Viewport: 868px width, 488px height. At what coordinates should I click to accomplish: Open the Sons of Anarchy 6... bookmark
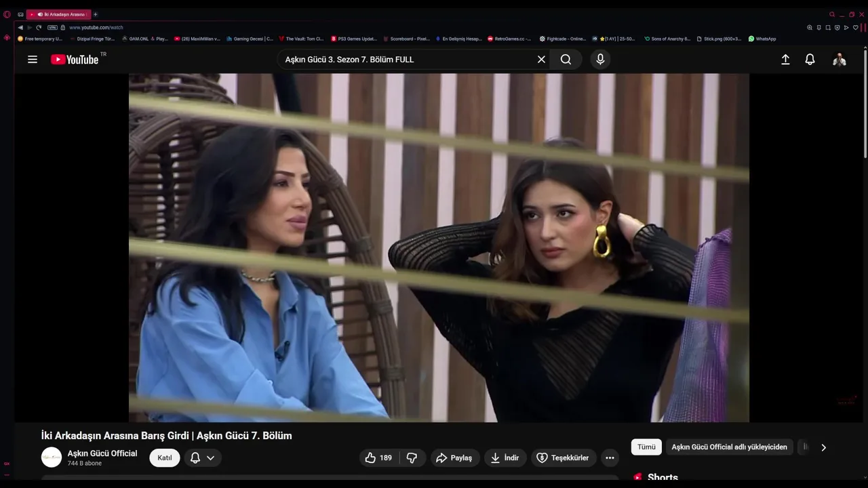(x=667, y=39)
